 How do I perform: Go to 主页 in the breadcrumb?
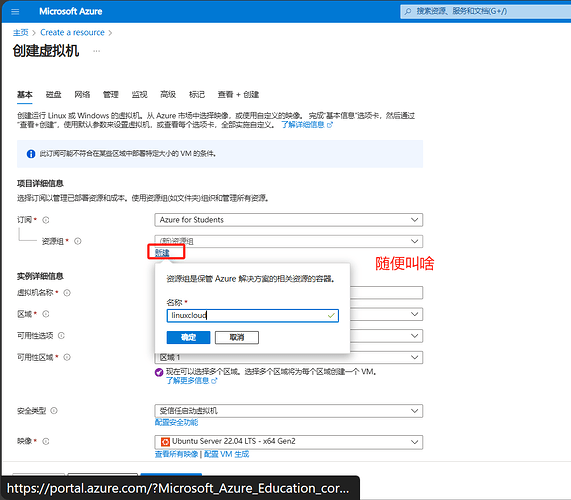pos(21,32)
